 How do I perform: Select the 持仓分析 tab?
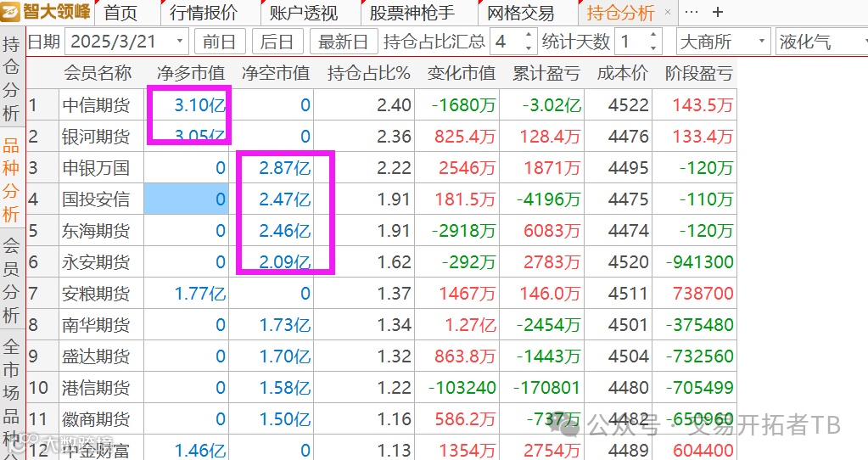point(620,13)
